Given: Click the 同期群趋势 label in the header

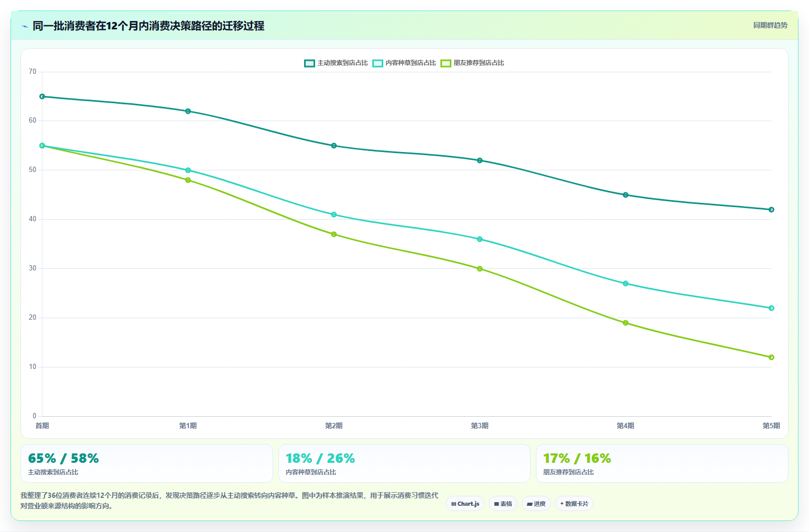Looking at the screenshot, I should pos(770,25).
